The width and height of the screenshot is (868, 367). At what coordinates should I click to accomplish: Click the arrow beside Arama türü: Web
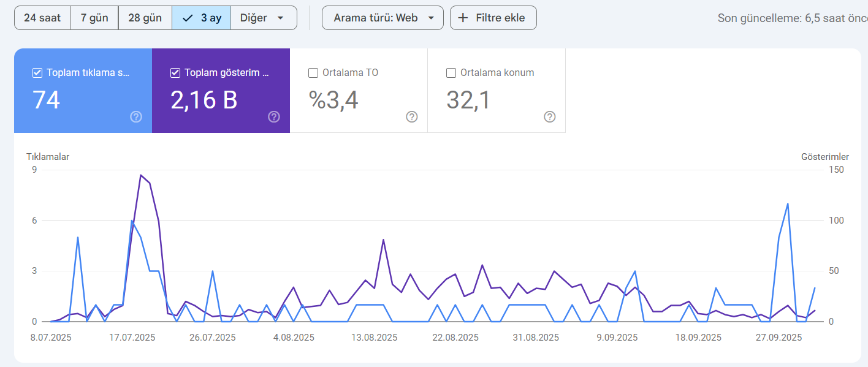click(x=431, y=18)
